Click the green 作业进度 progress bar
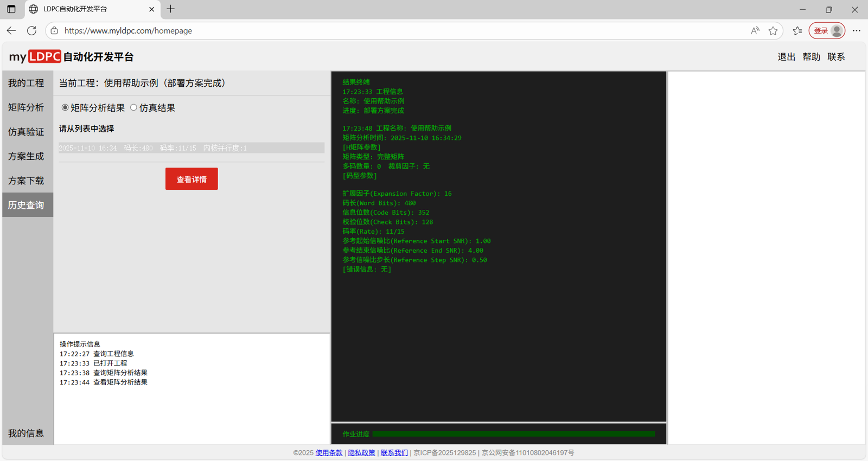This screenshot has height=461, width=868. click(513, 434)
